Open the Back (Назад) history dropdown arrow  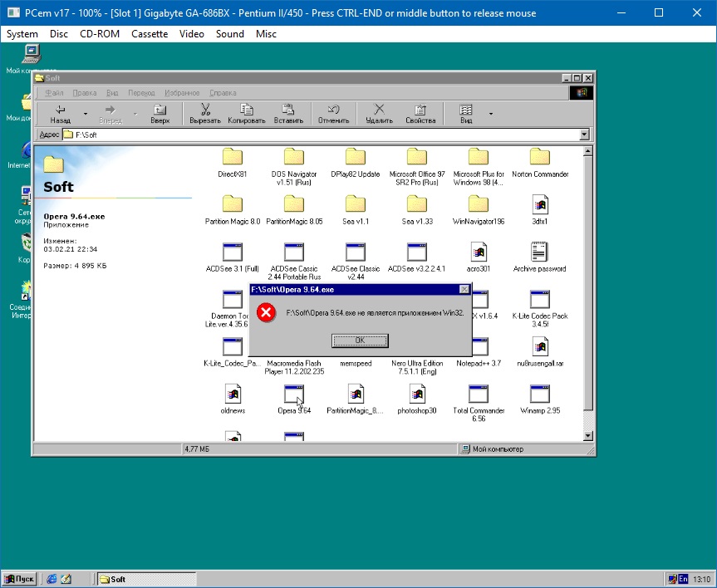coord(85,114)
